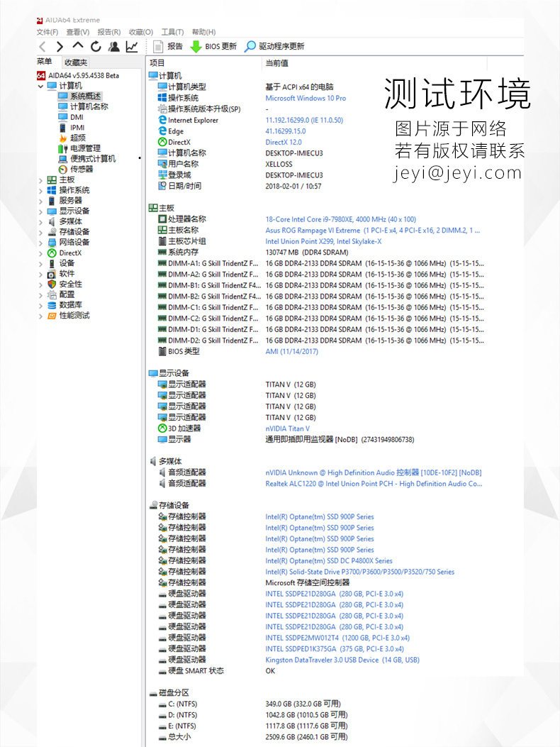The image size is (560, 747).
Task: Open the 报告 report button
Action: [x=167, y=46]
